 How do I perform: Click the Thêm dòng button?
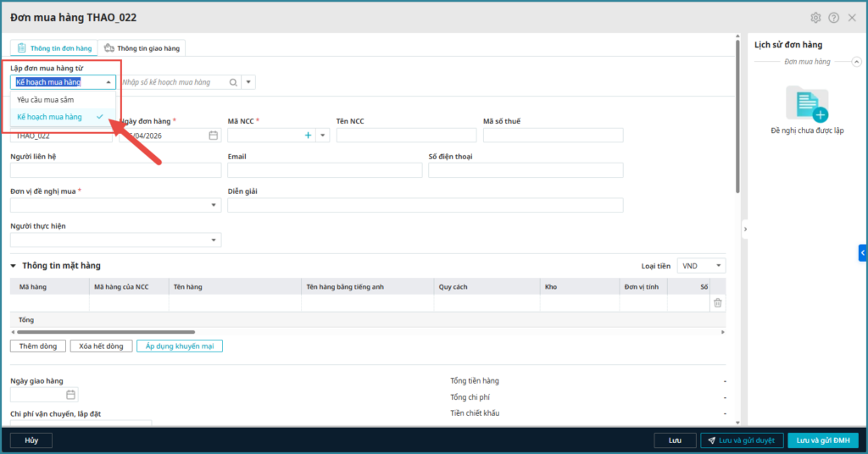[38, 346]
